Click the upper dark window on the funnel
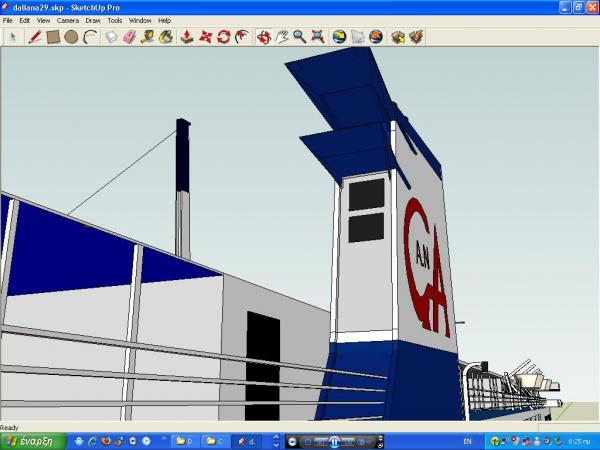 [367, 194]
